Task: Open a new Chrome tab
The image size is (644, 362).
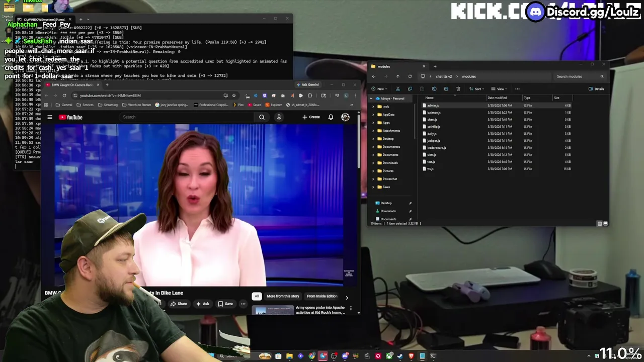Action: point(107,85)
